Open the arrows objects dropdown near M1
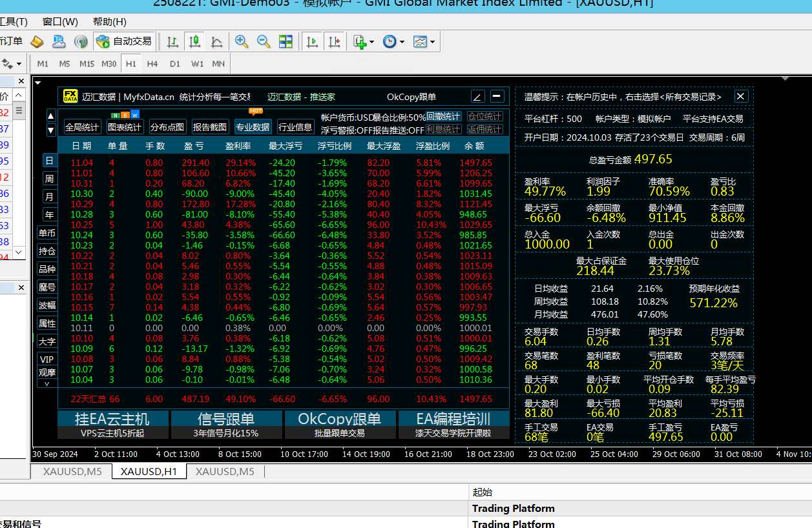Screen dimensions: 812x528 click(x=12, y=64)
